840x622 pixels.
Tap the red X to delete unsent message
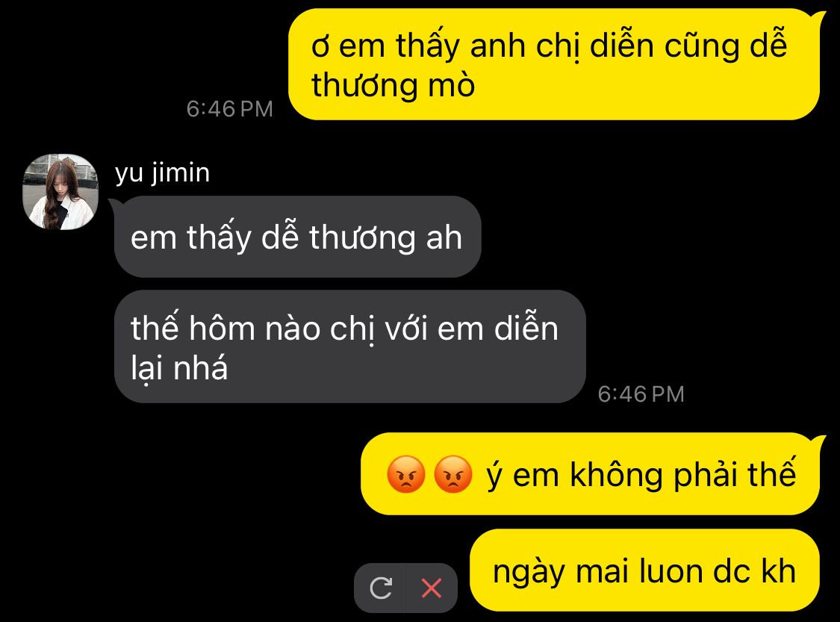(432, 588)
